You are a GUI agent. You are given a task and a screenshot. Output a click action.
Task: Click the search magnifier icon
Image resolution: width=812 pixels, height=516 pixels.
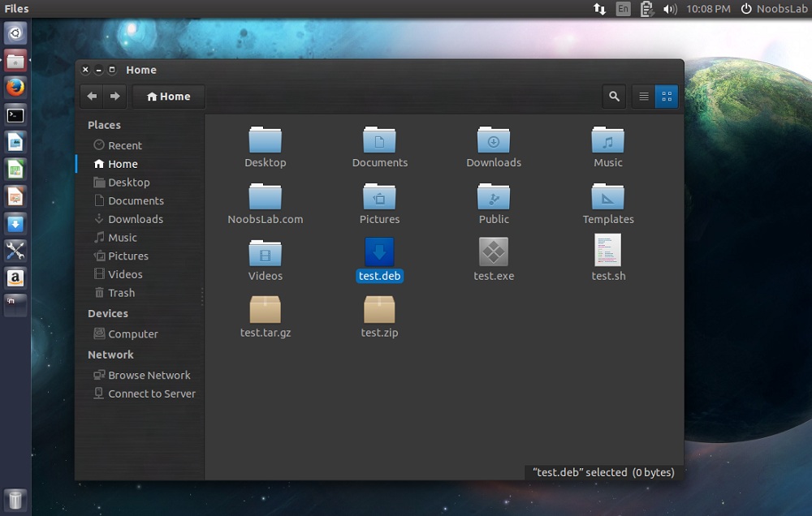point(614,96)
